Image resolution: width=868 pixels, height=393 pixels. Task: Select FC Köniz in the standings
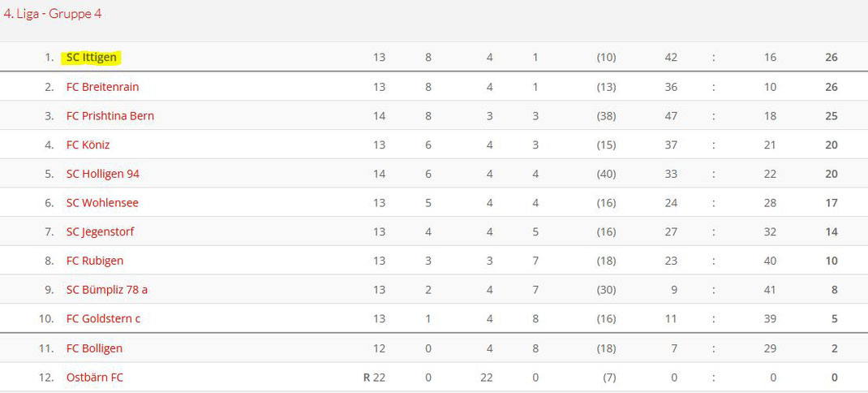88,145
